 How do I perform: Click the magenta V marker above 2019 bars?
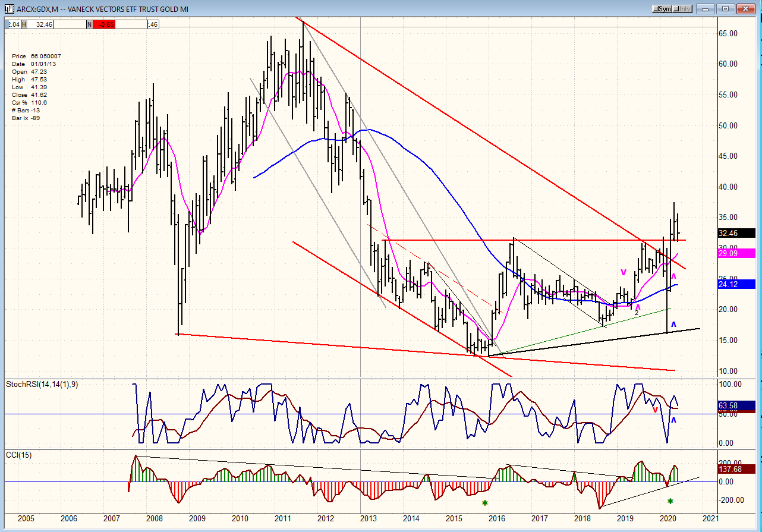[624, 272]
